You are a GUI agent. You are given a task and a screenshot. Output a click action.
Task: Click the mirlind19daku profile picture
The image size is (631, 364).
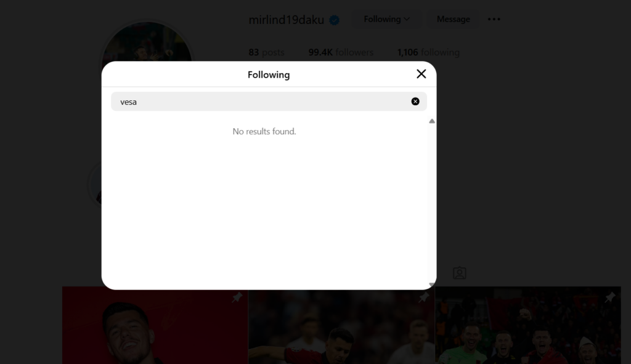click(147, 42)
